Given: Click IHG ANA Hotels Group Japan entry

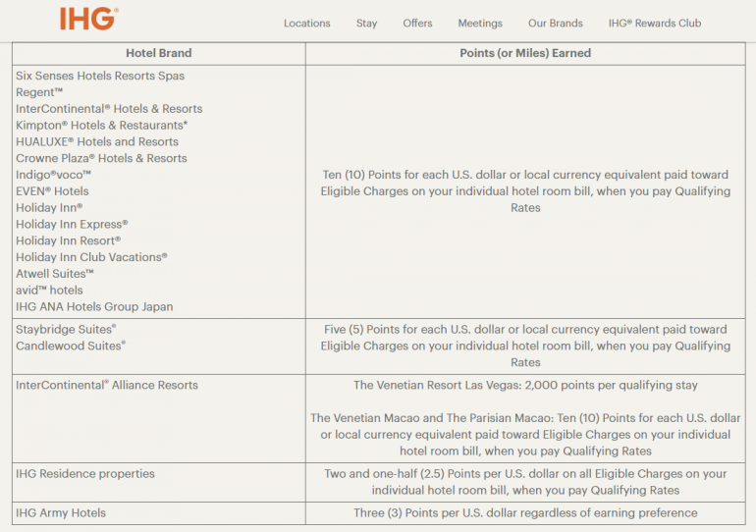Looking at the screenshot, I should pos(94,307).
